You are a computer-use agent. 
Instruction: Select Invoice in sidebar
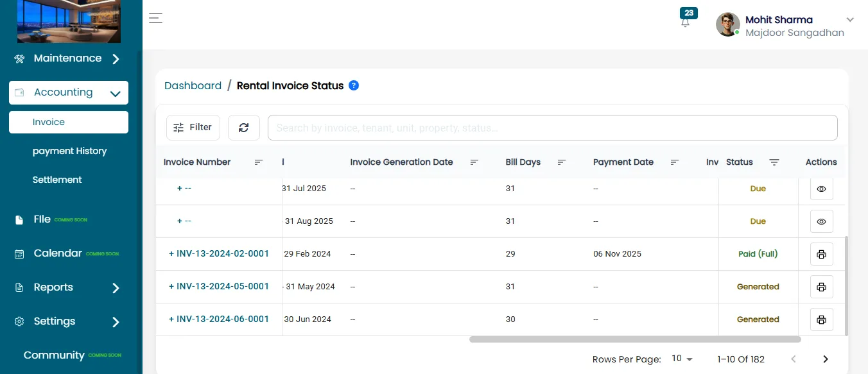(69, 122)
